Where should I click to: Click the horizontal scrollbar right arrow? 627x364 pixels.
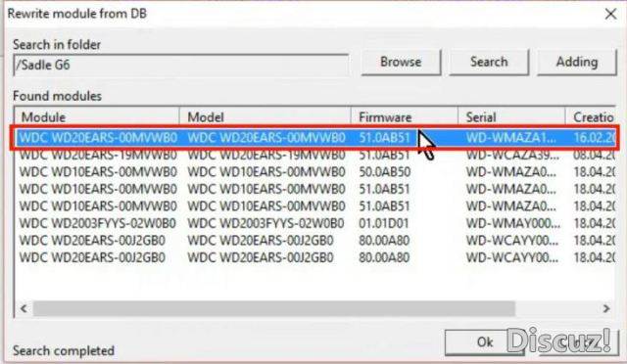[x=606, y=308]
